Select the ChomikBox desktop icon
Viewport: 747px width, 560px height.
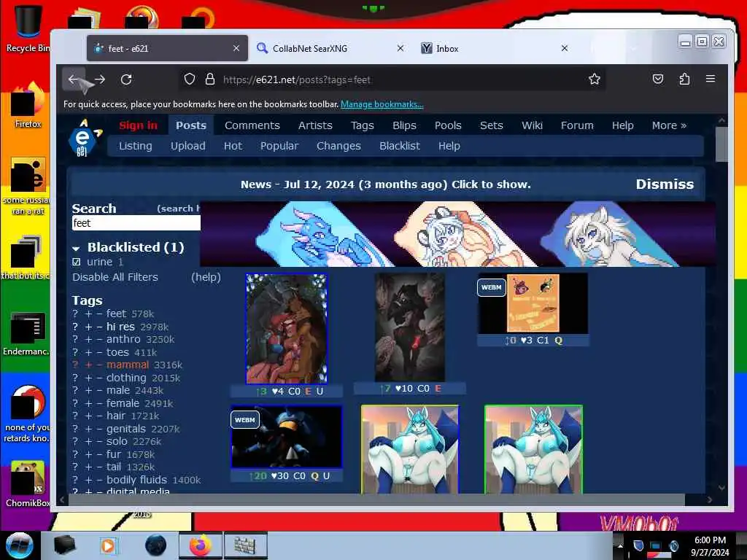(28, 484)
